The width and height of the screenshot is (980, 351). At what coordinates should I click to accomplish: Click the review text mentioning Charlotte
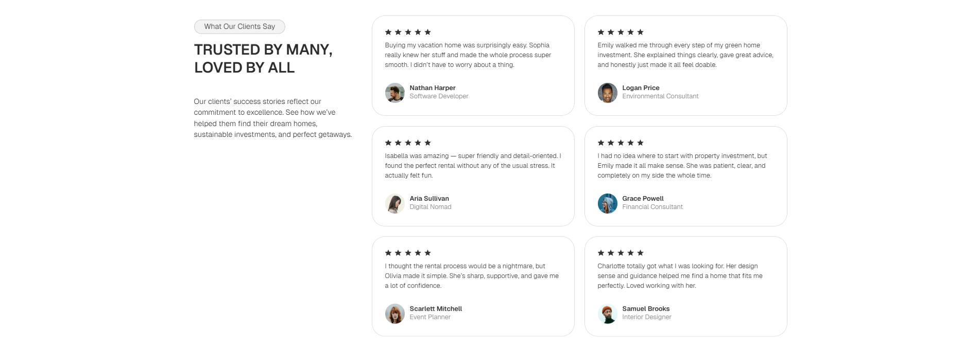coord(680,276)
